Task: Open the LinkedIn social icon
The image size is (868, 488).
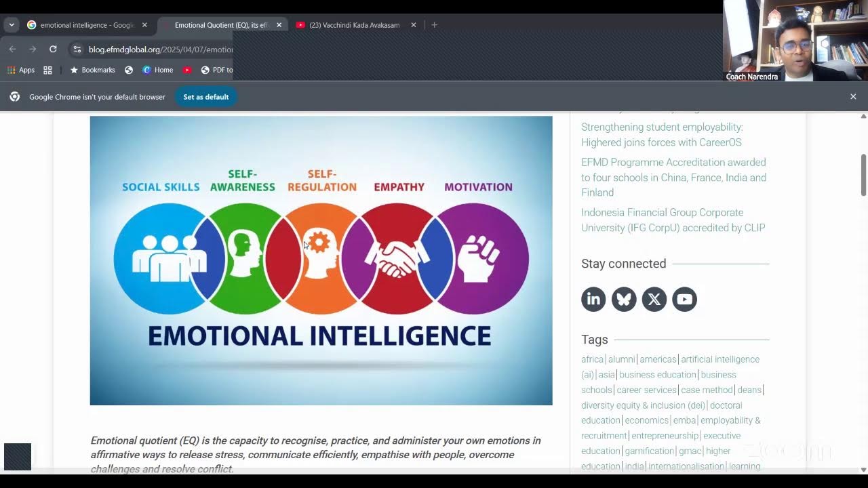Action: tap(593, 299)
